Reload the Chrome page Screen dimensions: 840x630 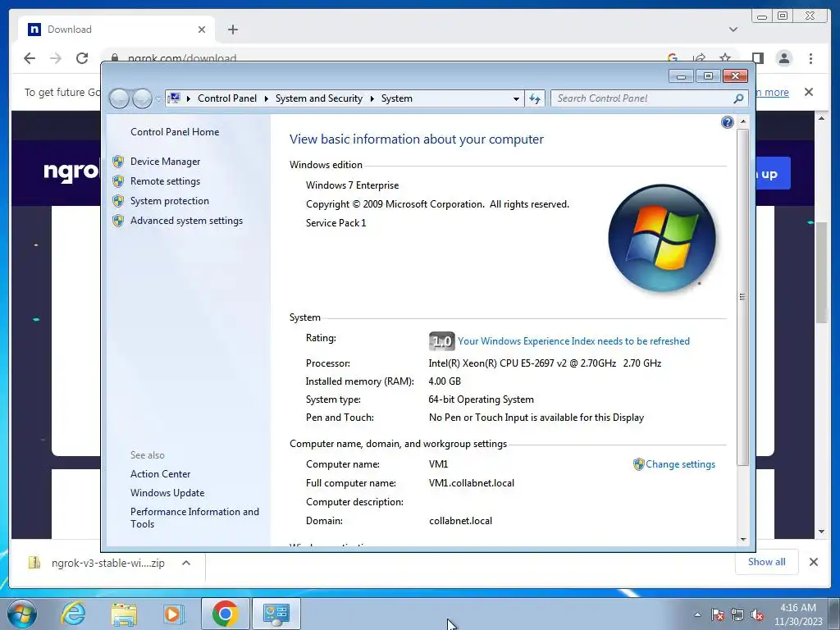coord(82,58)
